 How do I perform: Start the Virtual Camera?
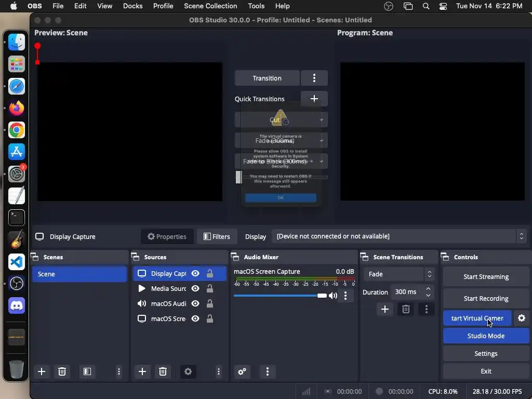click(x=477, y=318)
